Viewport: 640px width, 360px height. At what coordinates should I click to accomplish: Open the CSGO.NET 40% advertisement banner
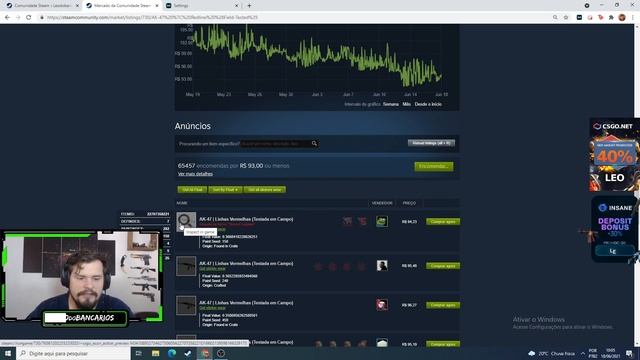614,155
